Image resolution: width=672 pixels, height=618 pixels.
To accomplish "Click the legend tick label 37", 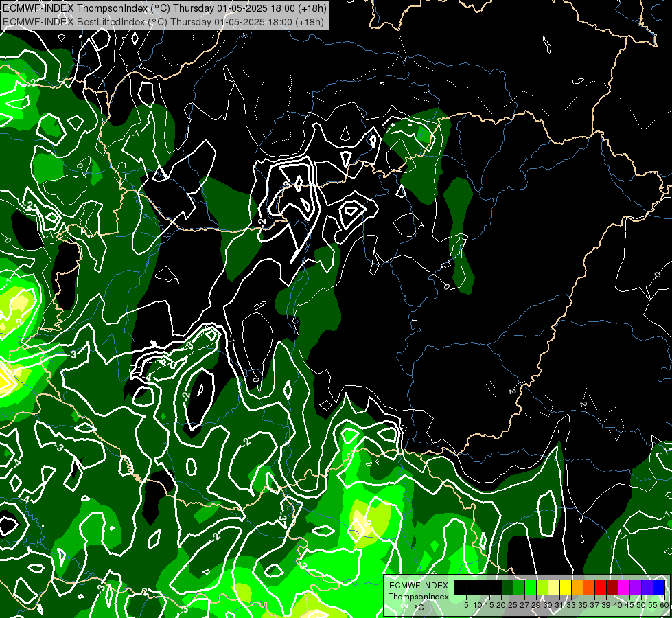I will pos(594,605).
